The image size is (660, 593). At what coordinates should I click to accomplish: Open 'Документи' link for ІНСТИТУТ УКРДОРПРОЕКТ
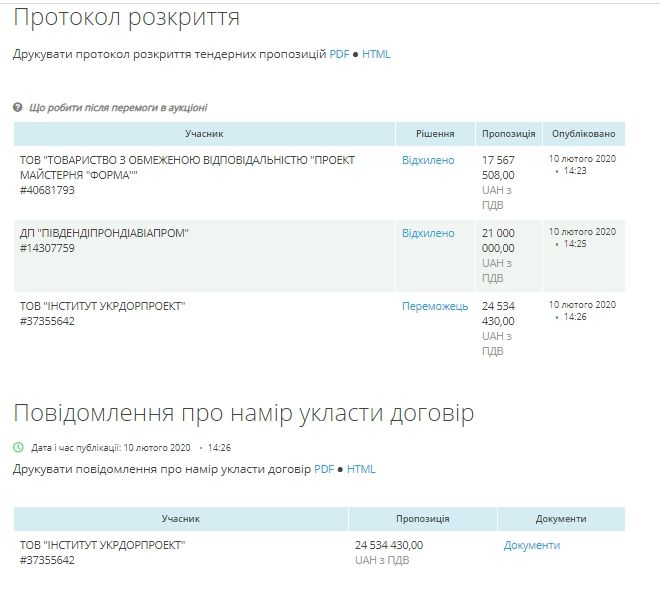(532, 545)
